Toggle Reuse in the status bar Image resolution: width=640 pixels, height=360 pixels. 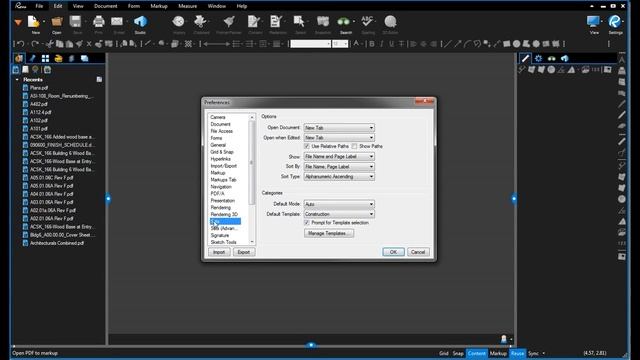coord(517,353)
